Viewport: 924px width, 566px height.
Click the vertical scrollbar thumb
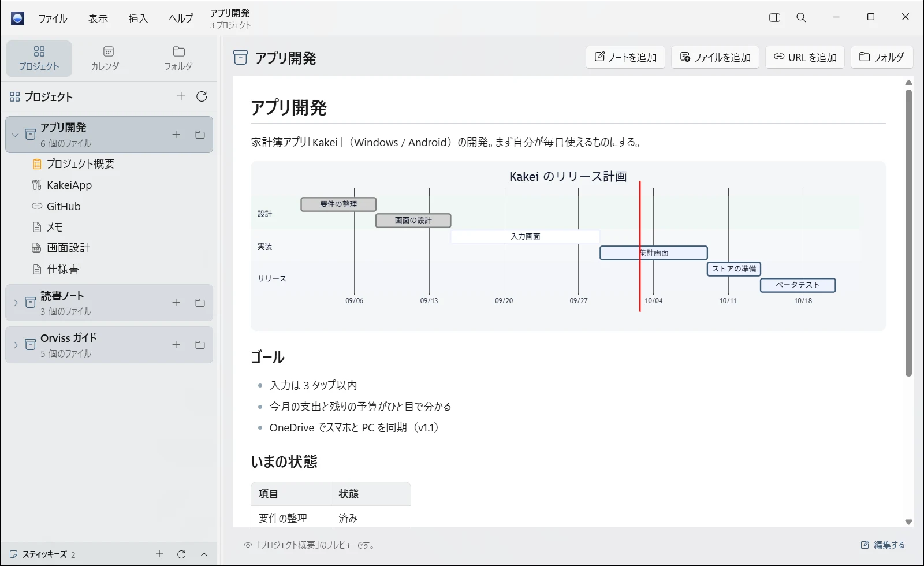(908, 233)
